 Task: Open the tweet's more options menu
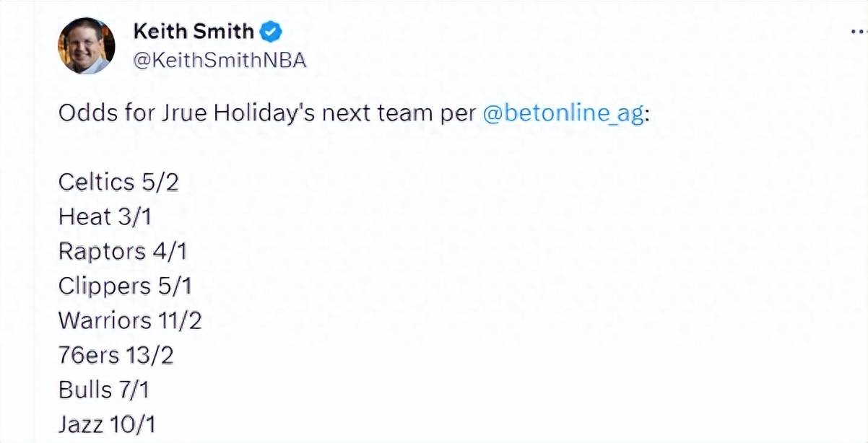click(x=857, y=32)
